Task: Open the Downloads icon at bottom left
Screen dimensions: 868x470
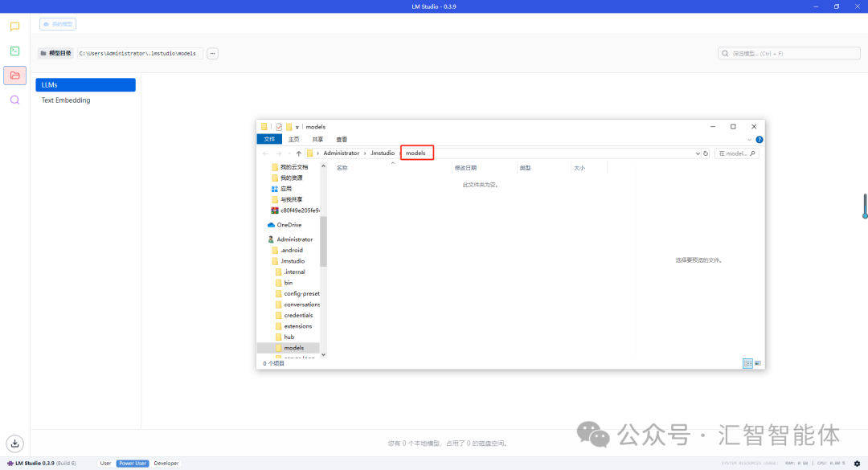Action: pos(15,443)
